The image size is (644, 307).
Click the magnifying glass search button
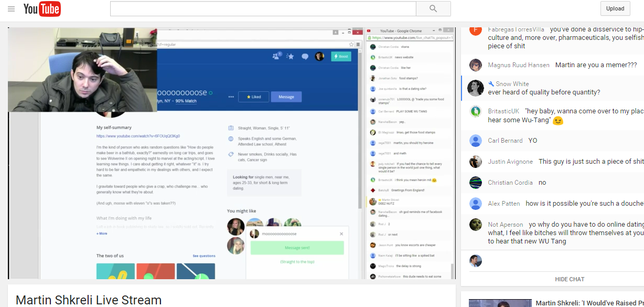click(x=433, y=8)
